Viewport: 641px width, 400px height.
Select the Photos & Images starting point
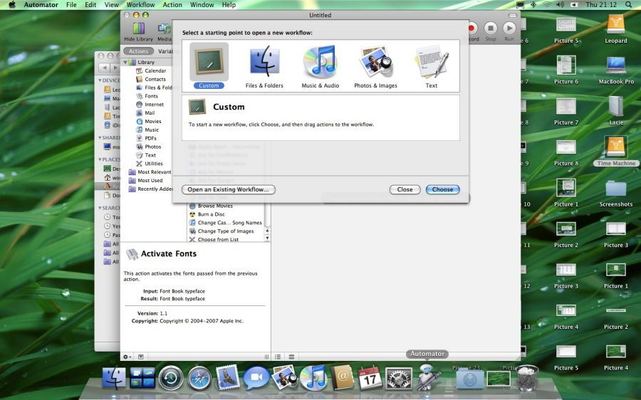click(375, 67)
